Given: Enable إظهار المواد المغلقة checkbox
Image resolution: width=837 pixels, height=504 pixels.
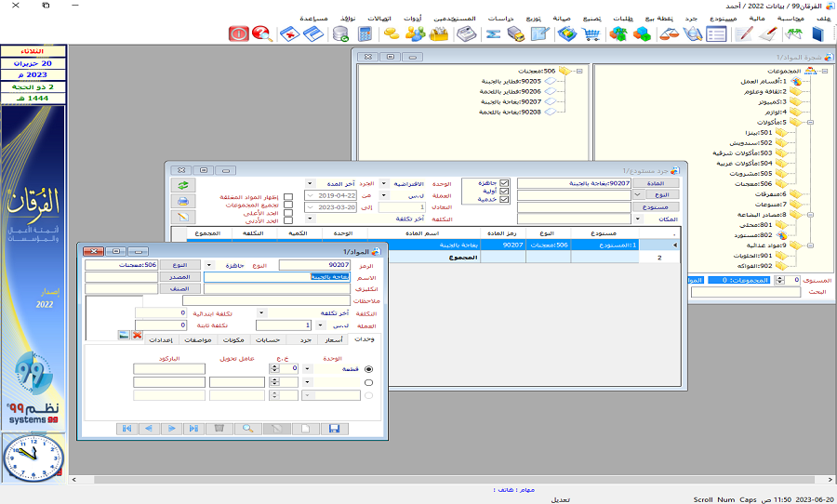Looking at the screenshot, I should tap(288, 196).
